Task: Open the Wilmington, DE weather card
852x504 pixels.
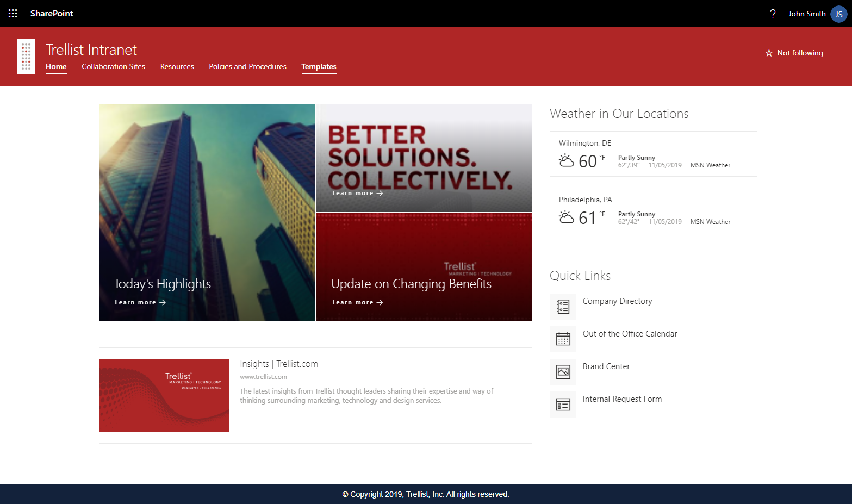Action: click(654, 154)
